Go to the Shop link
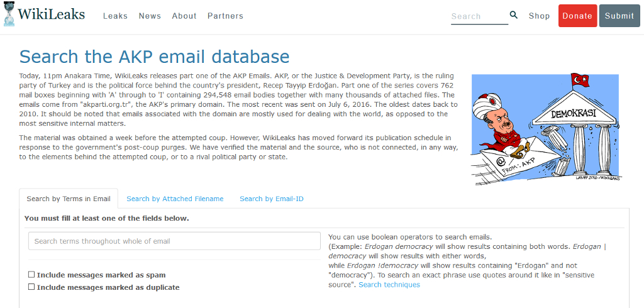The width and height of the screenshot is (644, 308). pos(539,16)
